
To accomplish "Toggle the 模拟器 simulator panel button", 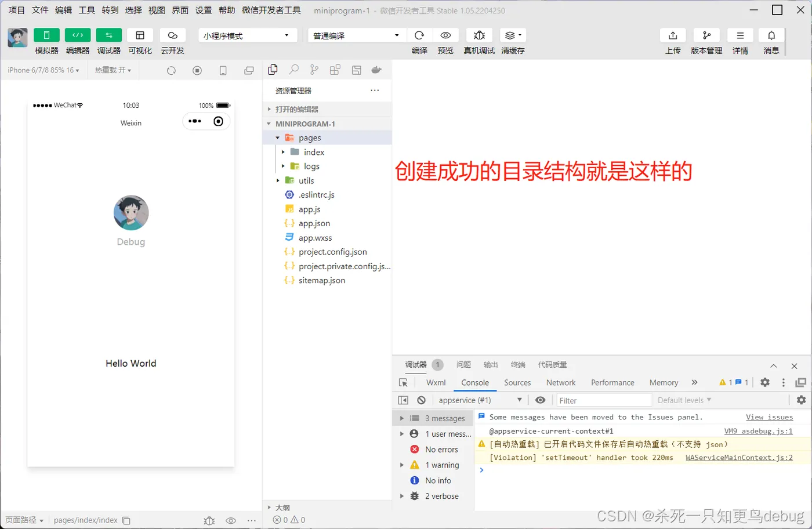I will [x=46, y=35].
